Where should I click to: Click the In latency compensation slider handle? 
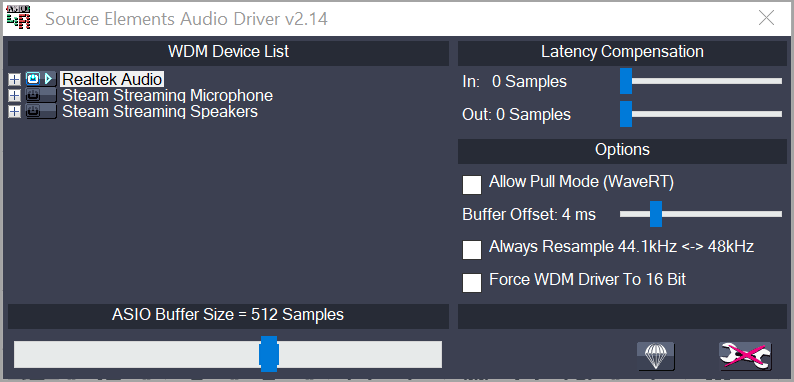pos(626,81)
